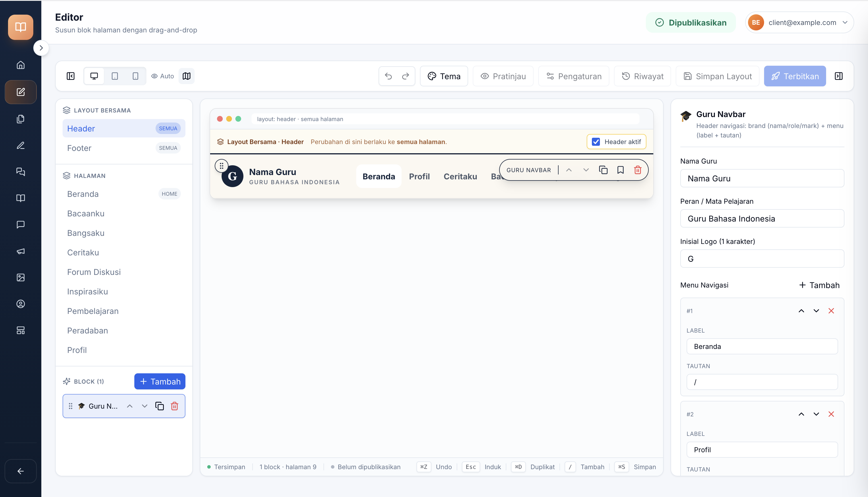Expand the sidebar with chevron button
This screenshot has width=868, height=497.
[41, 48]
